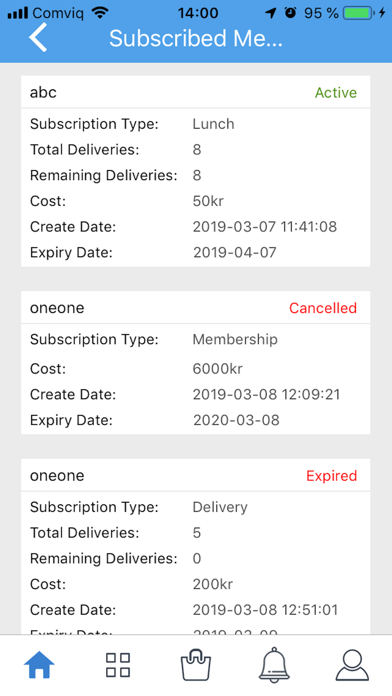Image resolution: width=392 pixels, height=696 pixels.
Task: Open the shopping bag icon
Action: tap(196, 664)
